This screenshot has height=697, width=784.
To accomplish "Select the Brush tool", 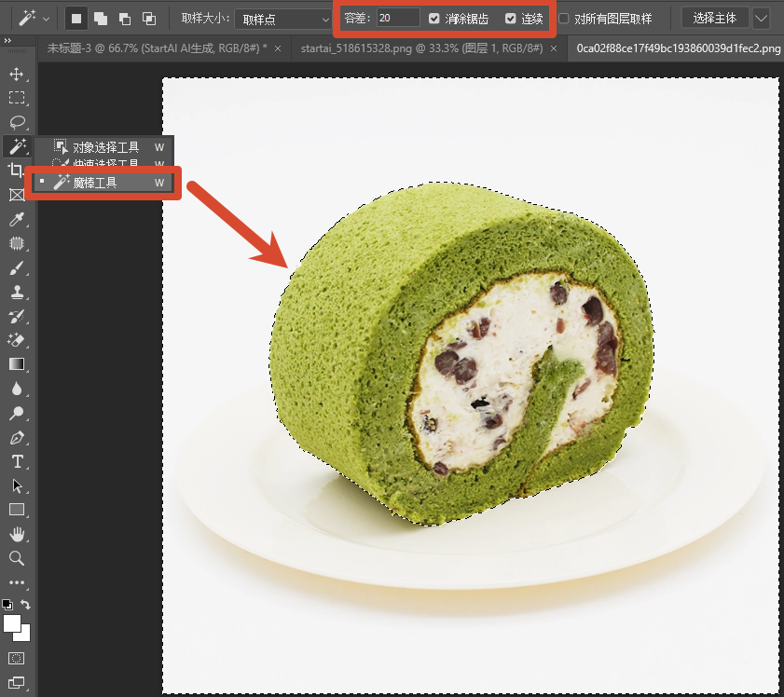I will click(x=17, y=268).
